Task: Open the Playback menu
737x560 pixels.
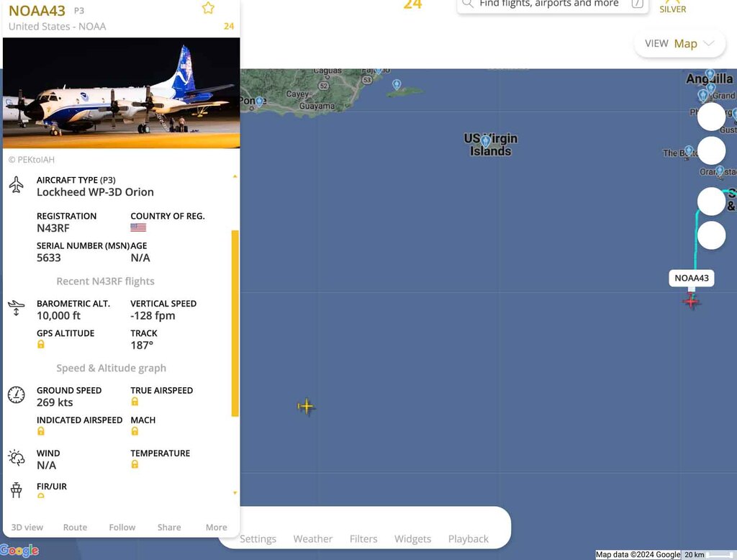Action: tap(468, 539)
